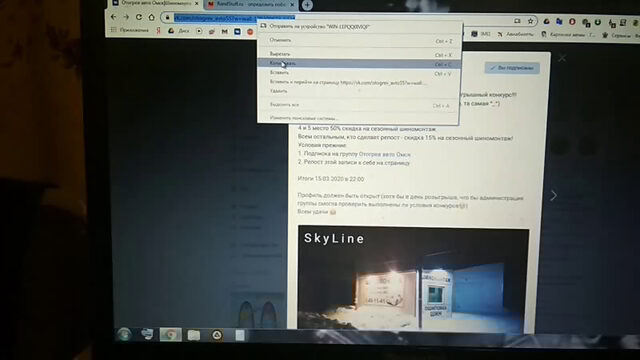Click the padlock site info icon

tap(167, 18)
